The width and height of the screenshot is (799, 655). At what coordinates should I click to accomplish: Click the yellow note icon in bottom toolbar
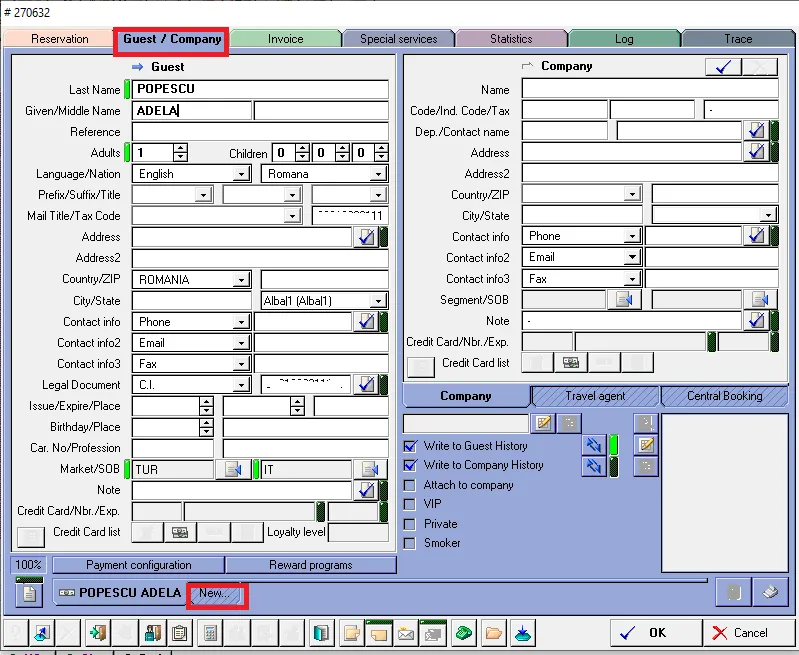point(379,633)
